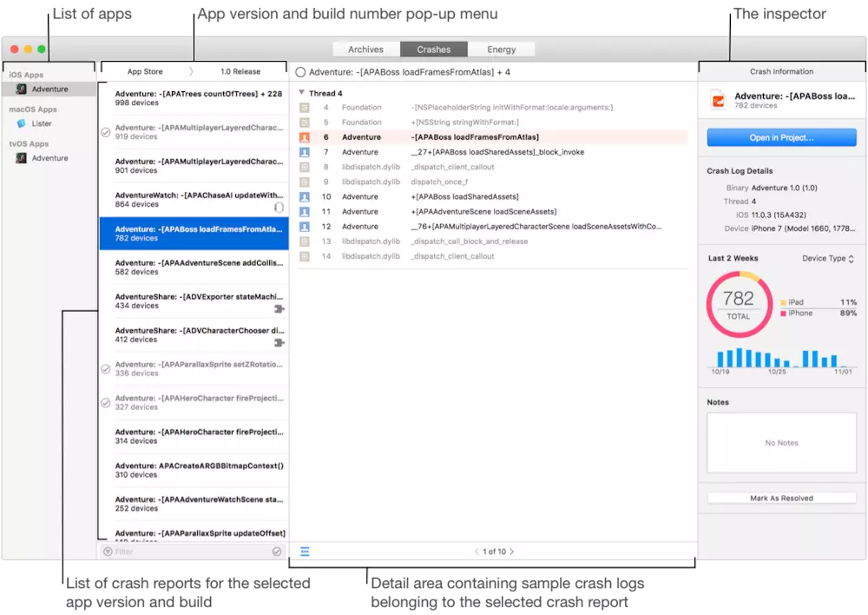
Task: Click Open in Project button
Action: [x=781, y=137]
